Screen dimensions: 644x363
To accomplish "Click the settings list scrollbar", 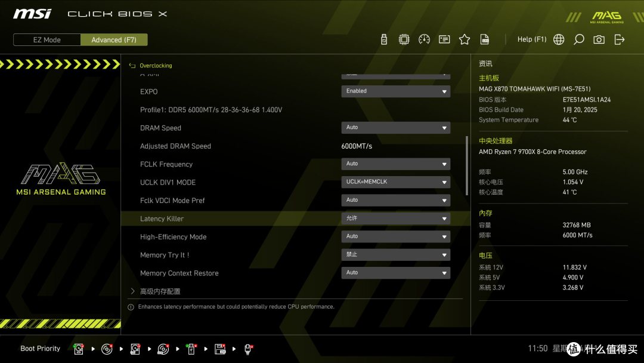I will [x=466, y=165].
